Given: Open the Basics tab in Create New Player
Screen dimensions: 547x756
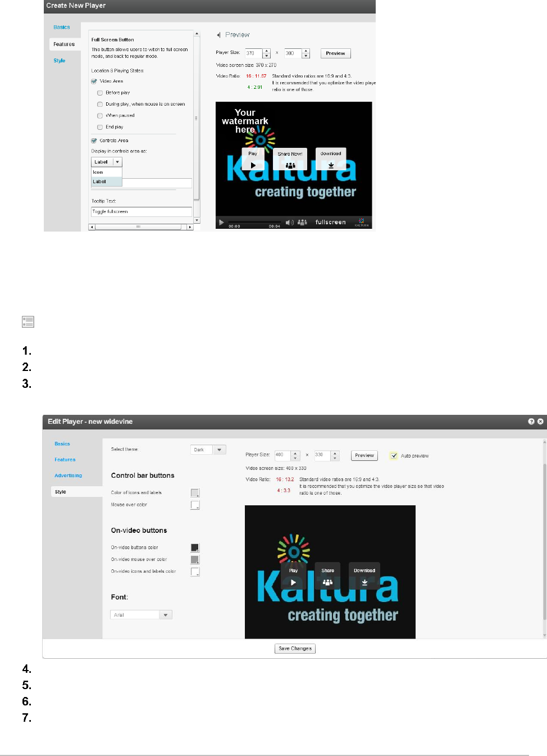Looking at the screenshot, I should [x=62, y=27].
